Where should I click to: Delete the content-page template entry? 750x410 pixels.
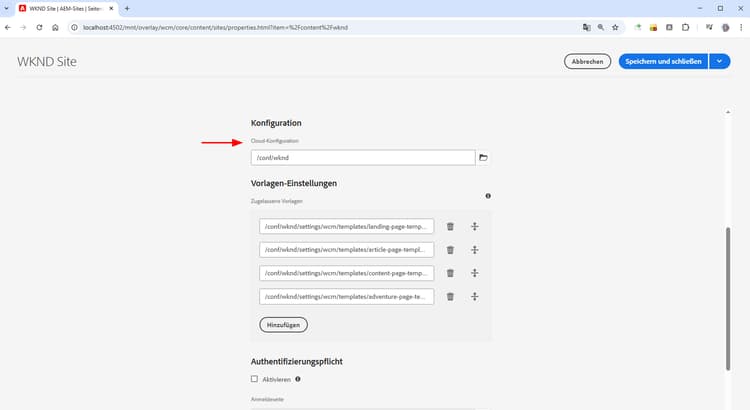pos(450,273)
